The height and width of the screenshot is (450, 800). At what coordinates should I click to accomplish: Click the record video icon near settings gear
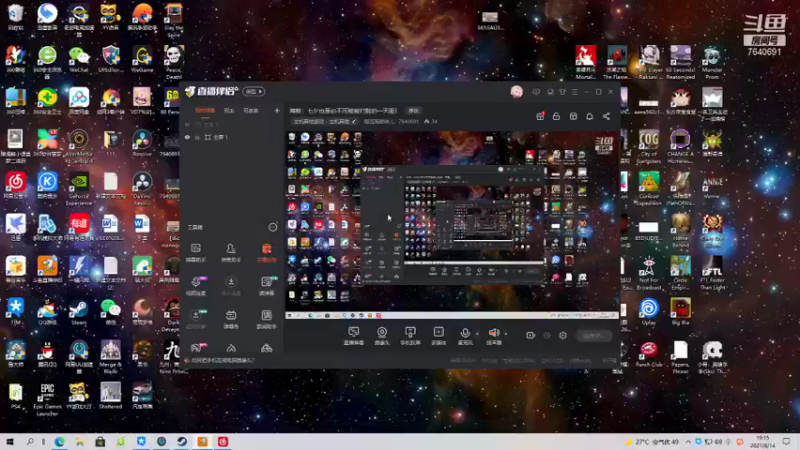click(531, 335)
